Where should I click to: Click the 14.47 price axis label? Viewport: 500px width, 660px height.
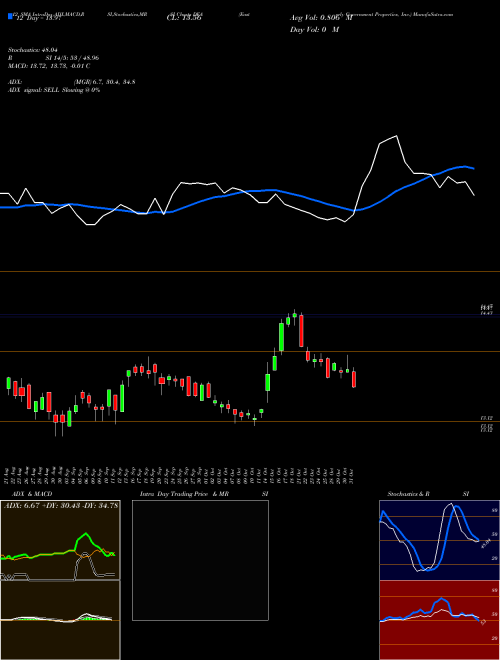[486, 313]
